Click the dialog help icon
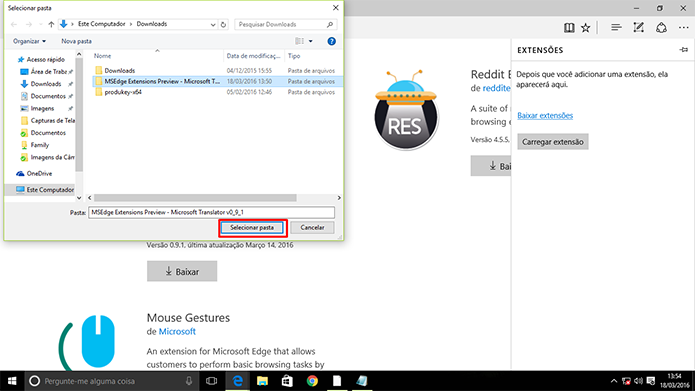Screen dimensions: 695x391 tap(331, 41)
